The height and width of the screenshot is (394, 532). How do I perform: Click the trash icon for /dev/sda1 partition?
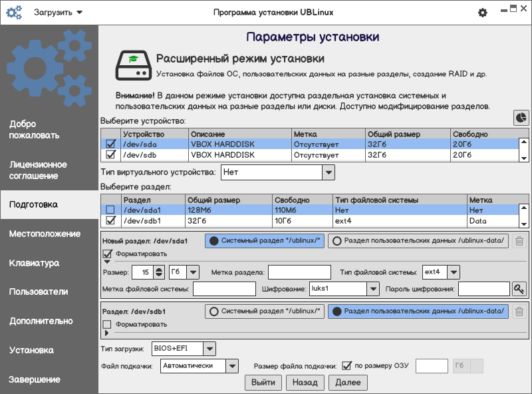click(519, 242)
